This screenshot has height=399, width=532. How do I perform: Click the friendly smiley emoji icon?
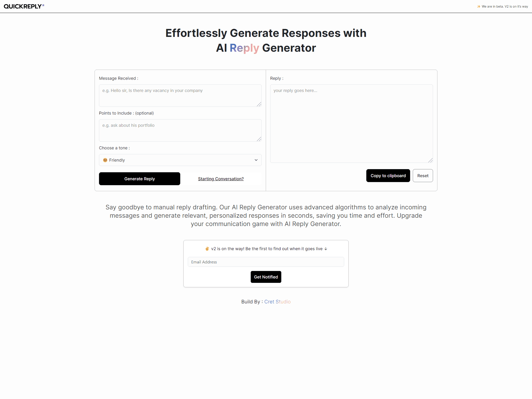click(105, 160)
